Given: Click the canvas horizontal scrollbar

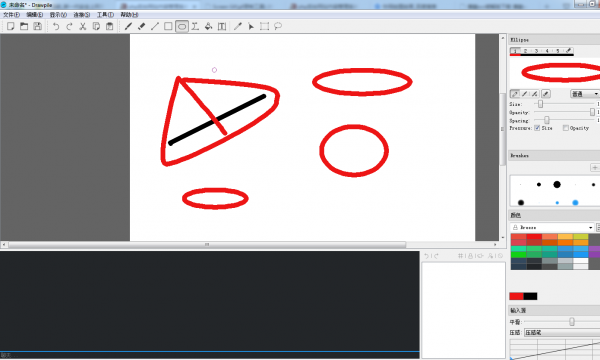Looking at the screenshot, I should tap(207, 244).
